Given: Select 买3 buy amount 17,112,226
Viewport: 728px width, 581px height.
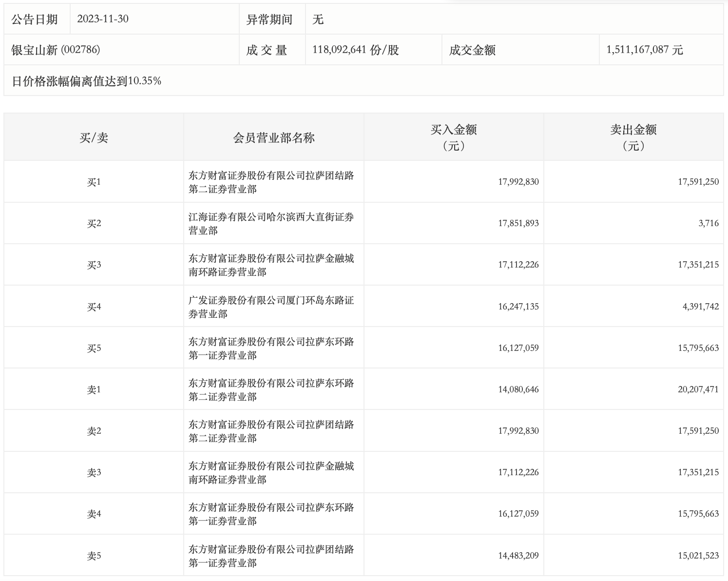Looking at the screenshot, I should (x=518, y=265).
